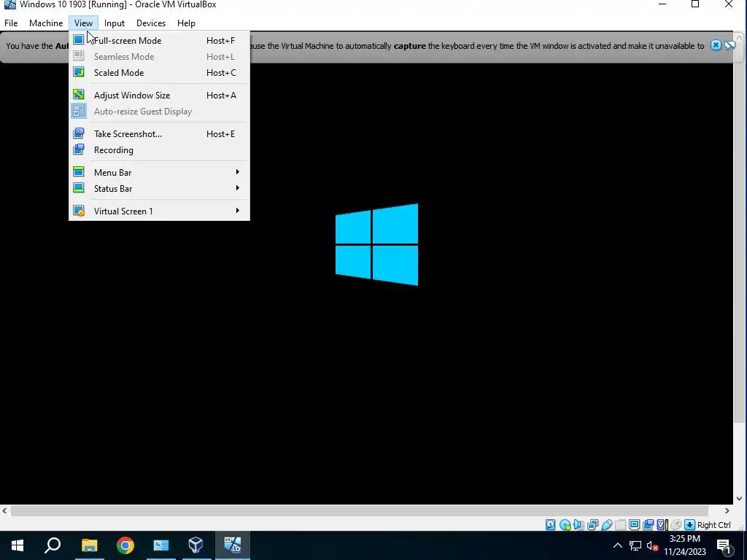
Task: Show hidden system tray icons
Action: click(x=617, y=545)
